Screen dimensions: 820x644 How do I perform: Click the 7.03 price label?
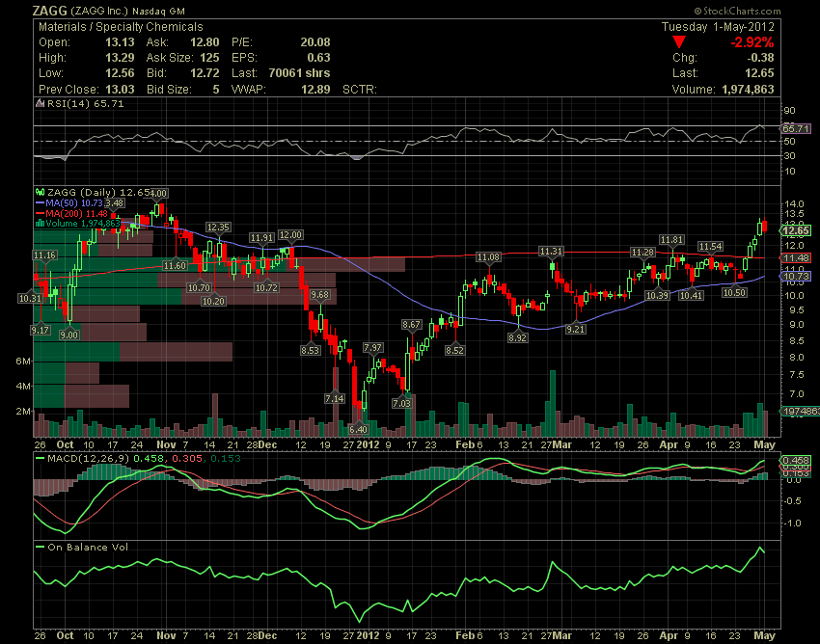point(401,404)
